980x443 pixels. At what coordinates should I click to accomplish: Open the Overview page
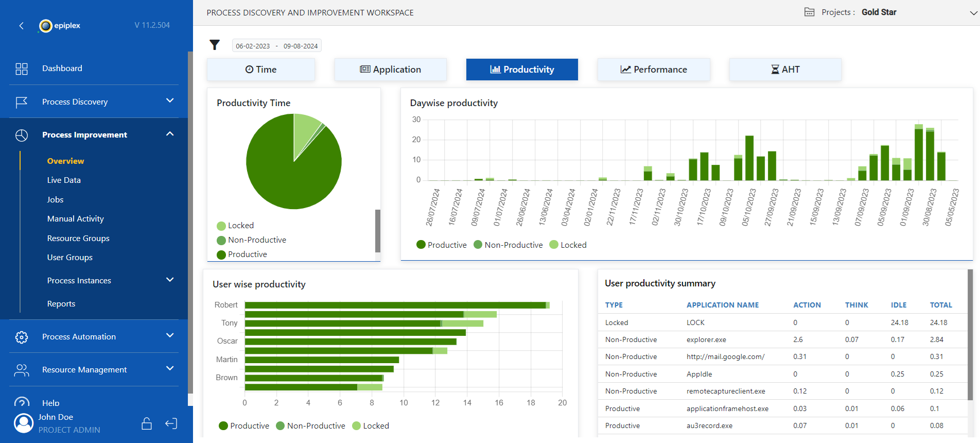[65, 161]
